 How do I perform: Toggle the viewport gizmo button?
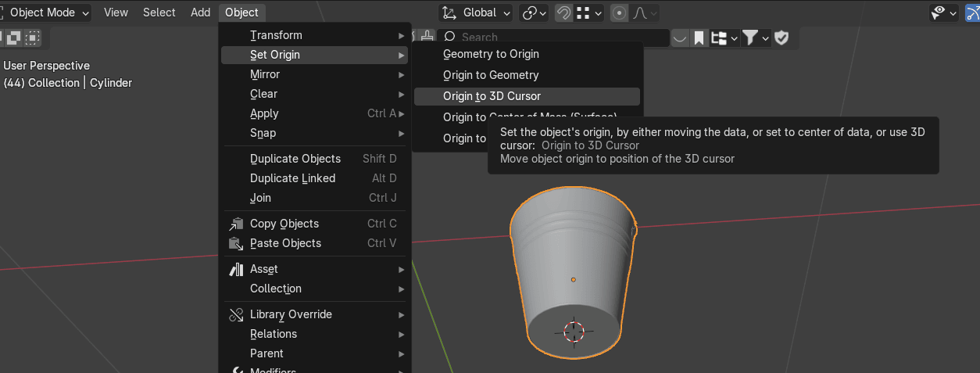click(x=971, y=13)
